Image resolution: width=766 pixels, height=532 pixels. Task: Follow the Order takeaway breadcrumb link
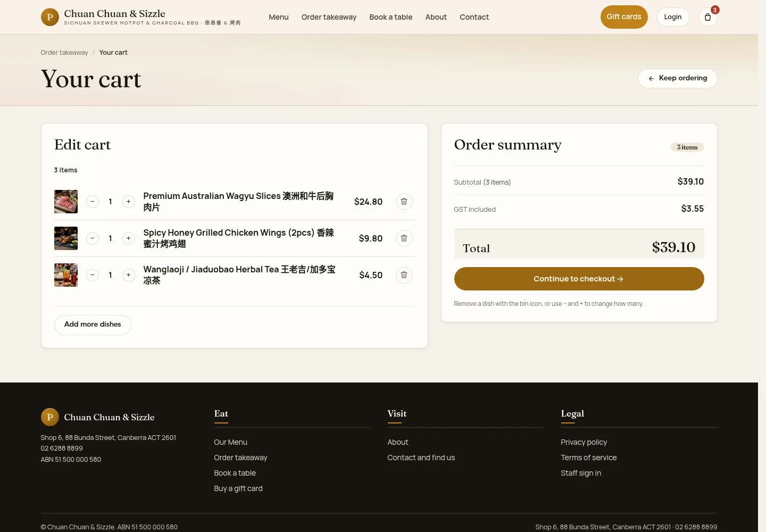[x=64, y=53]
